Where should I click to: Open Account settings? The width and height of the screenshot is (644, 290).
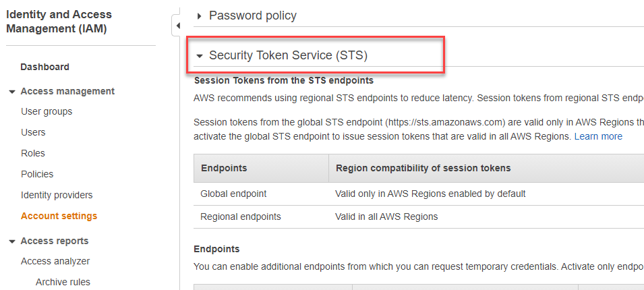(59, 216)
